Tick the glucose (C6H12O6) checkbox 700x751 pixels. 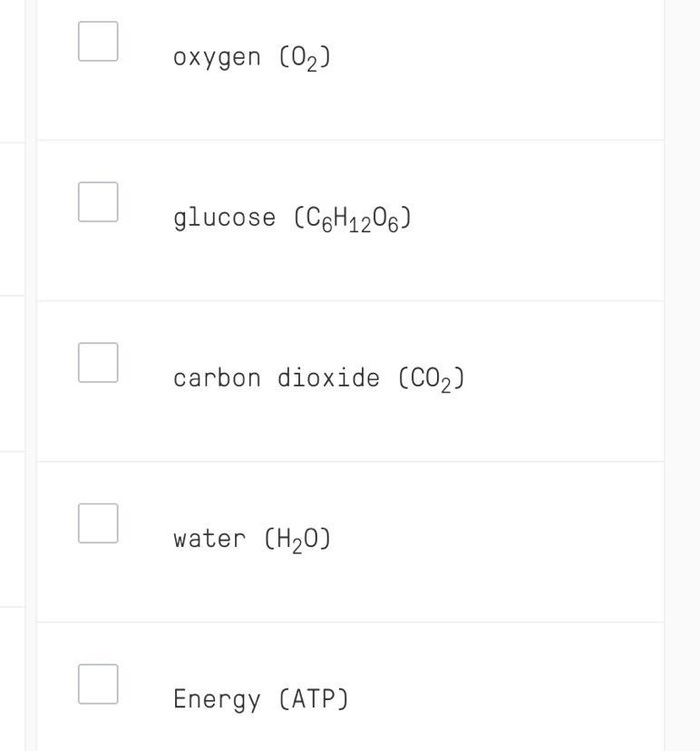(98, 201)
